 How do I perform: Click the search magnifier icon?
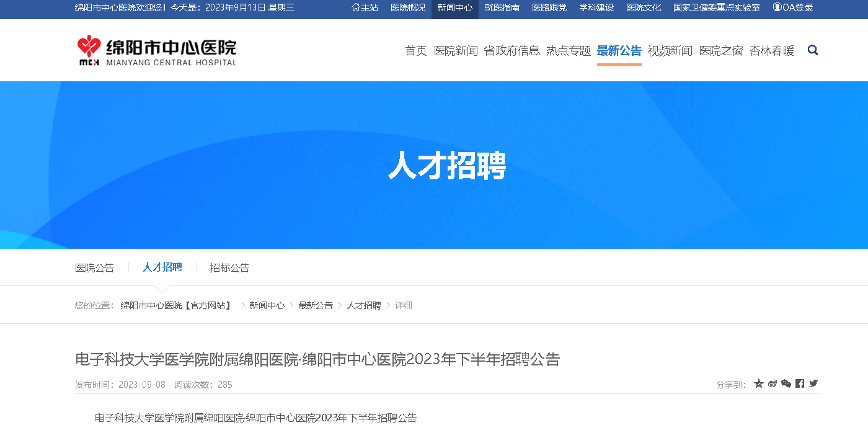click(813, 50)
